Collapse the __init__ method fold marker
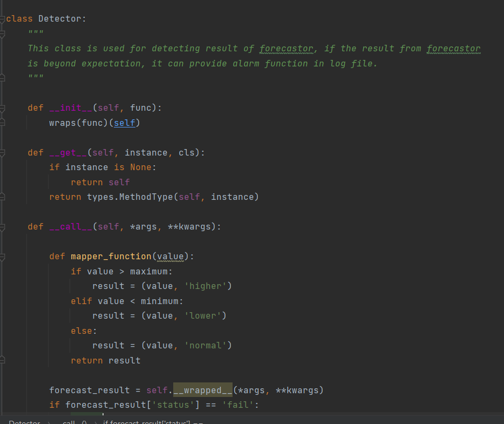 2,108
